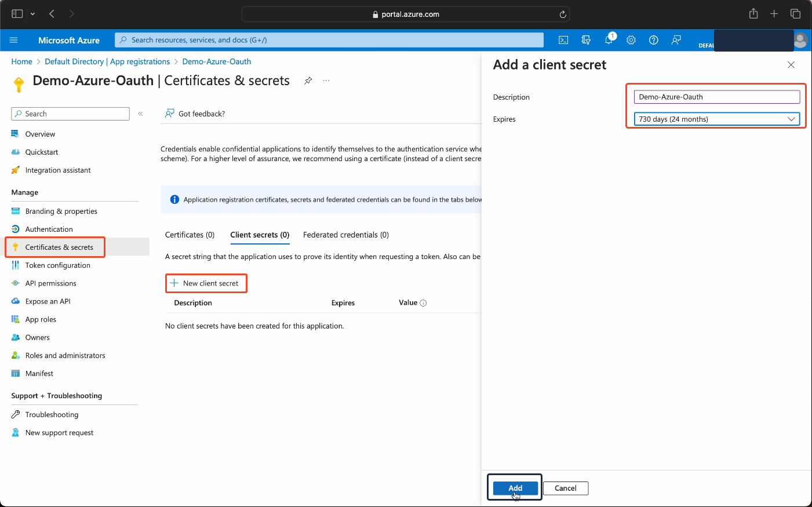Image resolution: width=812 pixels, height=507 pixels.
Task: Open the notifications bell icon
Action: click(x=608, y=40)
